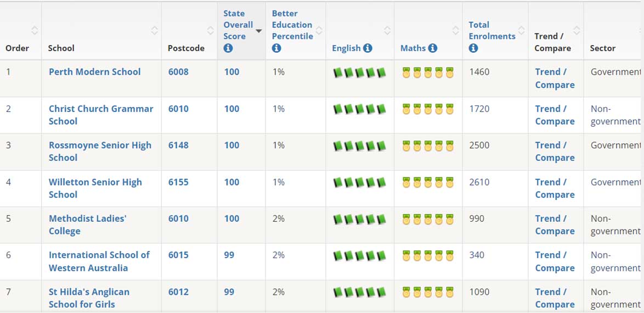Viewport: 644px width, 313px height.
Task: Open Methodist Ladies' College link
Action: [x=87, y=225]
